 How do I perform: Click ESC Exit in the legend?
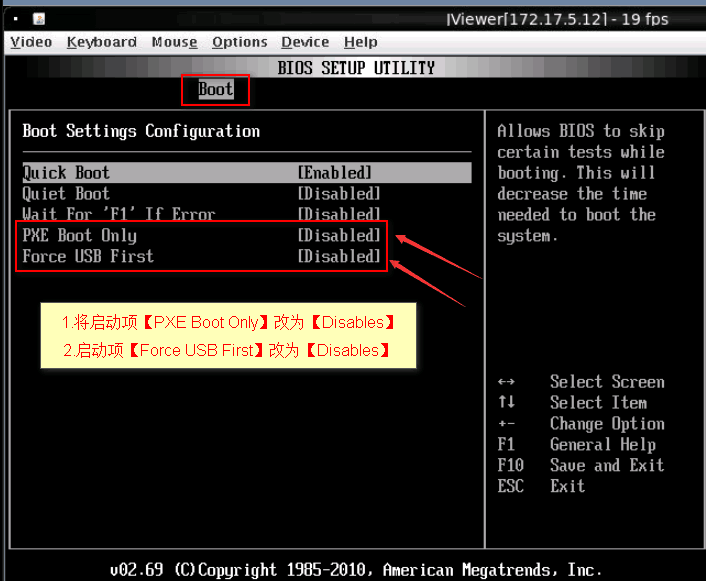541,487
